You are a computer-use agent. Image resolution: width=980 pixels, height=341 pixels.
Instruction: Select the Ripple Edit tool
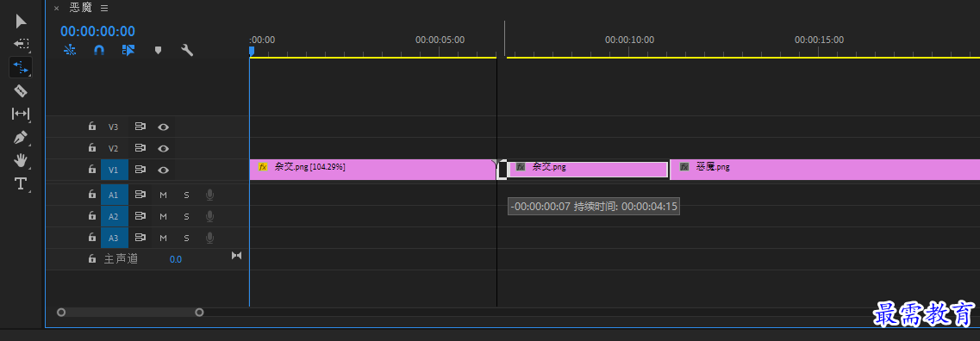pyautogui.click(x=21, y=67)
